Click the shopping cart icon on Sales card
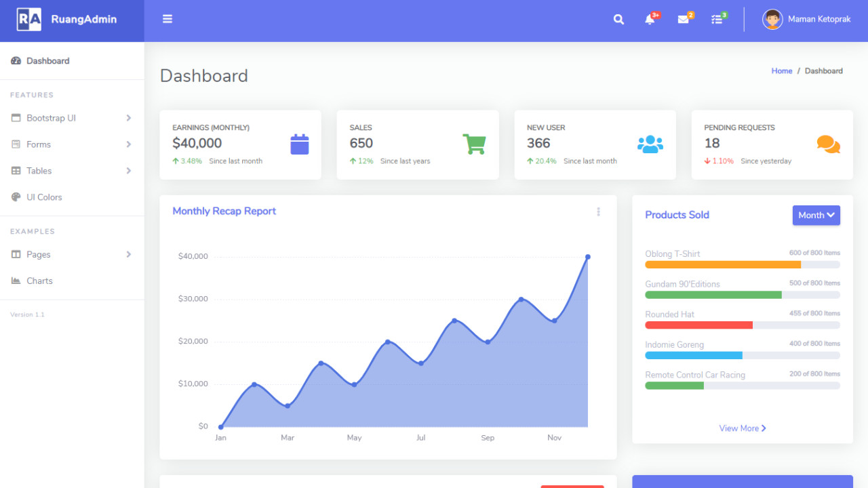The width and height of the screenshot is (868, 488). point(474,144)
